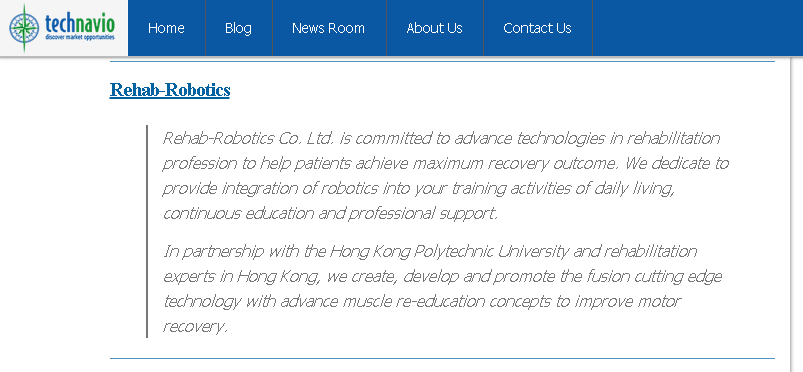This screenshot has width=803, height=372.
Task: Click the 'Hong Kong Polytechnic University' text
Action: pyautogui.click(x=449, y=252)
